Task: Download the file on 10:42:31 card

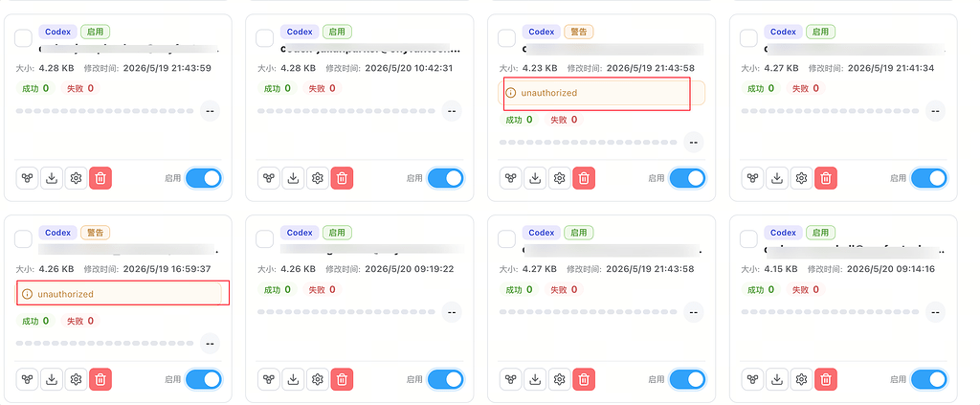Action: pyautogui.click(x=293, y=178)
